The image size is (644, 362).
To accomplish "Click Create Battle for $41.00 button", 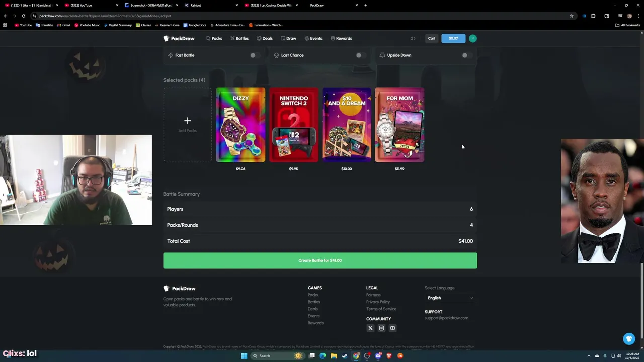I will coord(320,260).
